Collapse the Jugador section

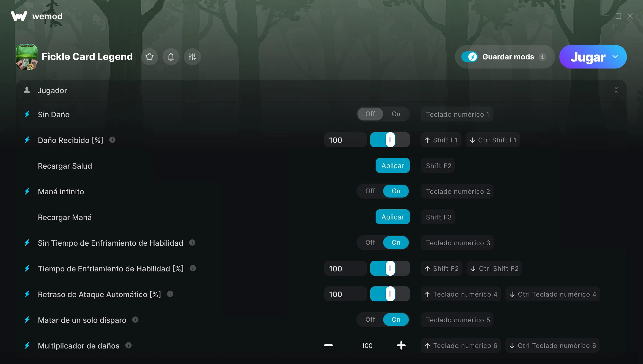616,90
